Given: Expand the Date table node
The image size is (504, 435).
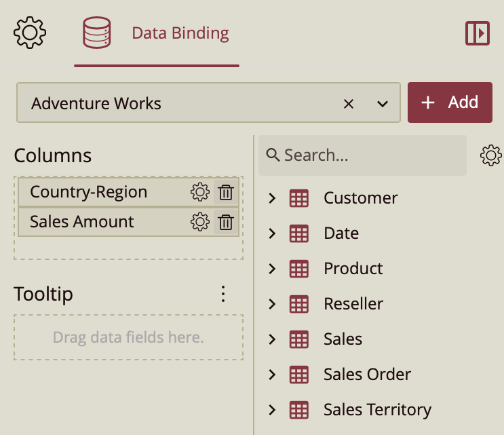Looking at the screenshot, I should pos(272,233).
